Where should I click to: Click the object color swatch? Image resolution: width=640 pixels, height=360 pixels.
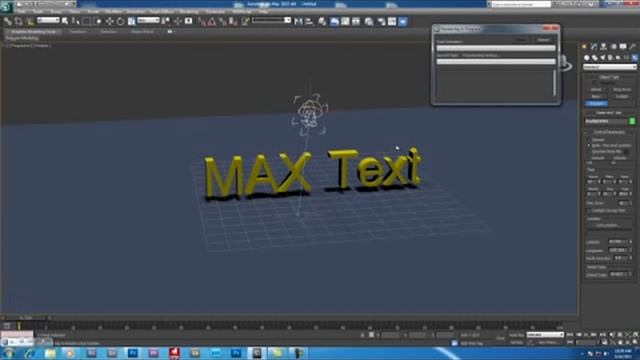coord(632,121)
